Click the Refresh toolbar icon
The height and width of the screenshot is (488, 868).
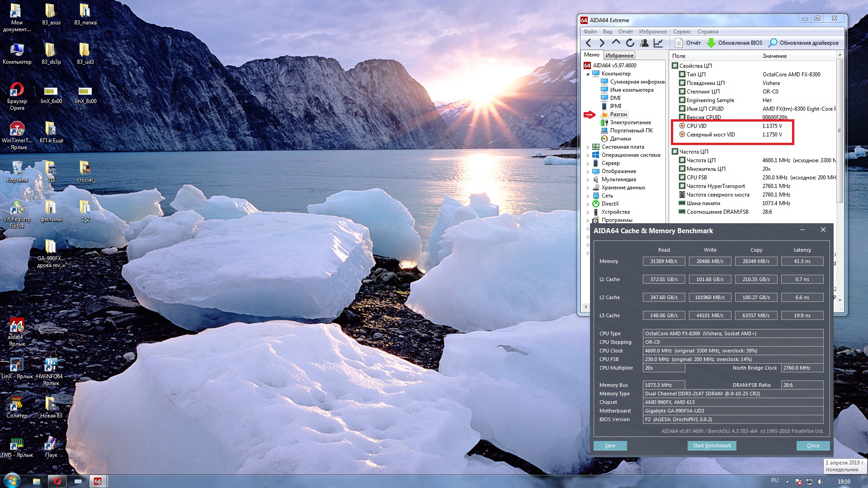(630, 43)
